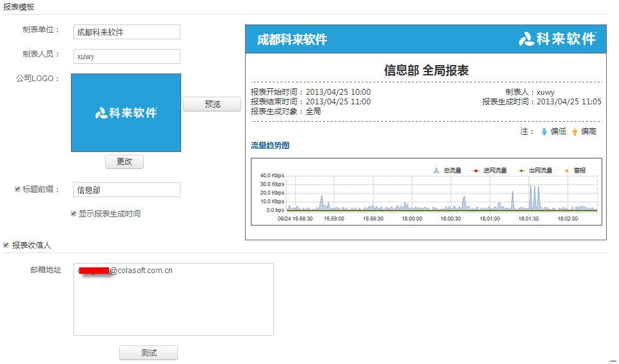Click the '警报' orange legend marker
This screenshot has height=364, width=619.
click(x=567, y=171)
